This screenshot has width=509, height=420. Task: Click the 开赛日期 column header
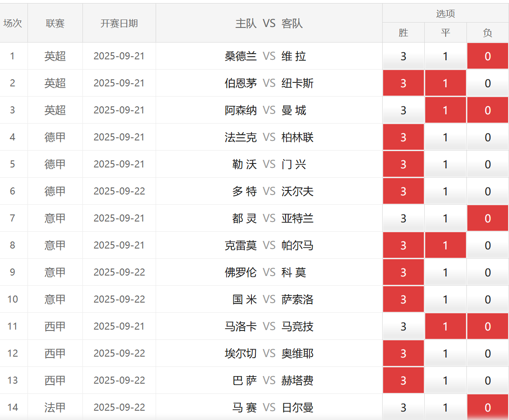pyautogui.click(x=119, y=23)
